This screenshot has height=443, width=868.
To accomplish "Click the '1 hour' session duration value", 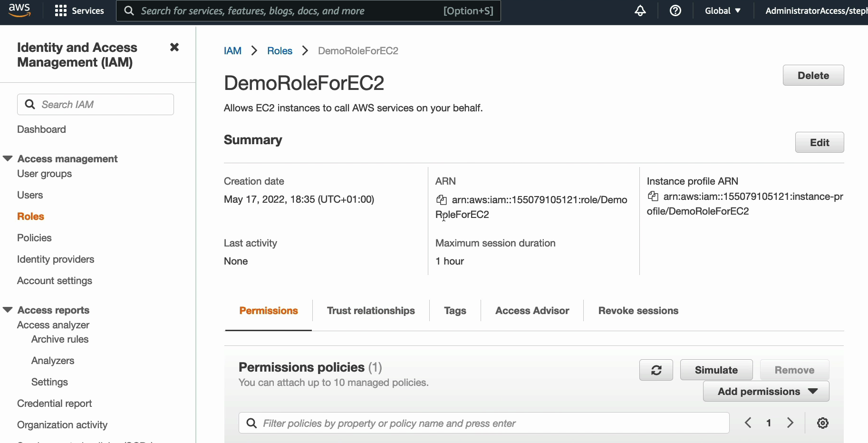I will [x=450, y=261].
